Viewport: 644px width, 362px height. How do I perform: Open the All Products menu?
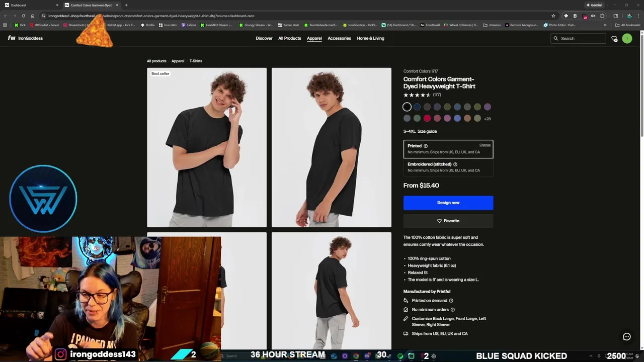click(290, 38)
